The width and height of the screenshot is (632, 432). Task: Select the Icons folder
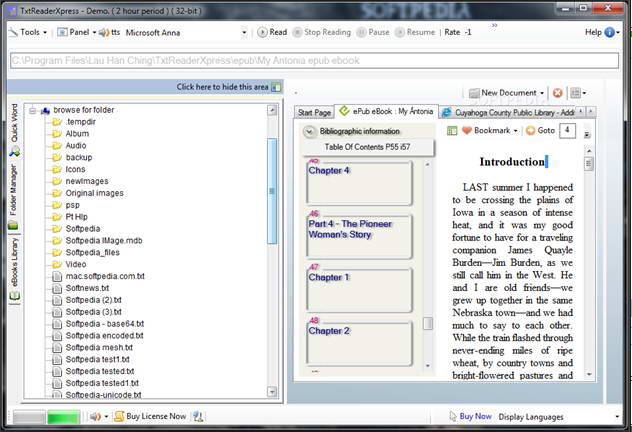point(75,169)
